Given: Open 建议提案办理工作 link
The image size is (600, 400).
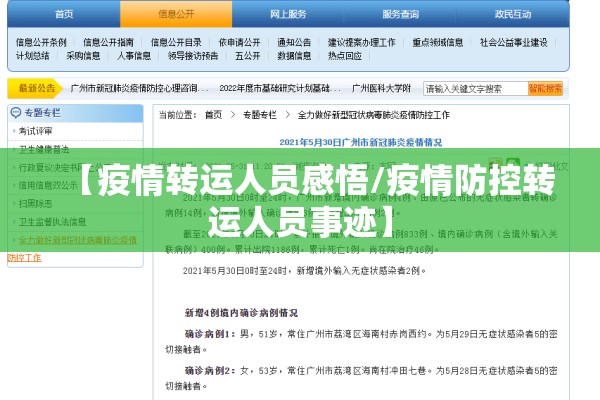Looking at the screenshot, I should [361, 42].
